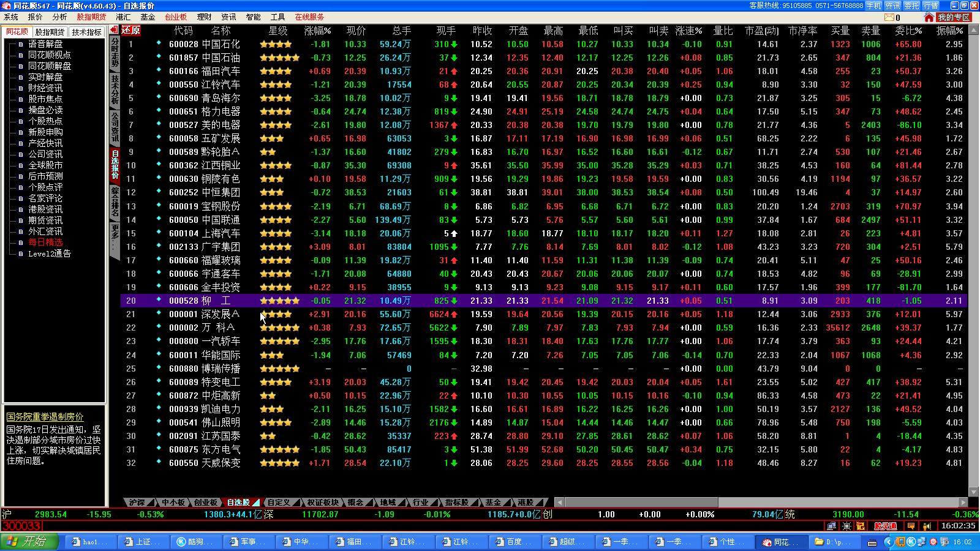Click the network connection icon in status bar
This screenshot has width=980, height=551.
[831, 526]
